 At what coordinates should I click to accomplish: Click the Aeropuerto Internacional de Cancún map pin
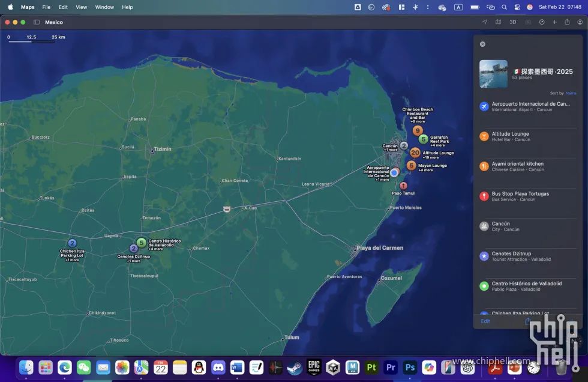pyautogui.click(x=394, y=172)
